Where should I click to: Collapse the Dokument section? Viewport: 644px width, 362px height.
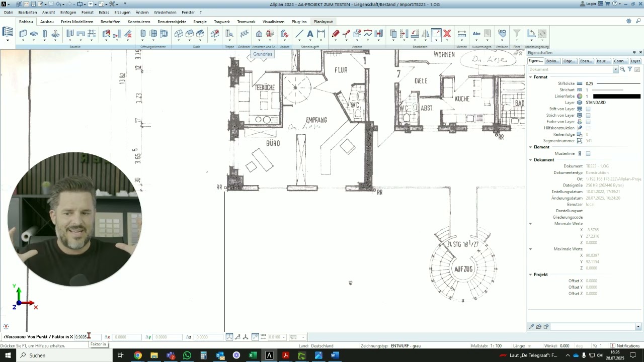530,160
